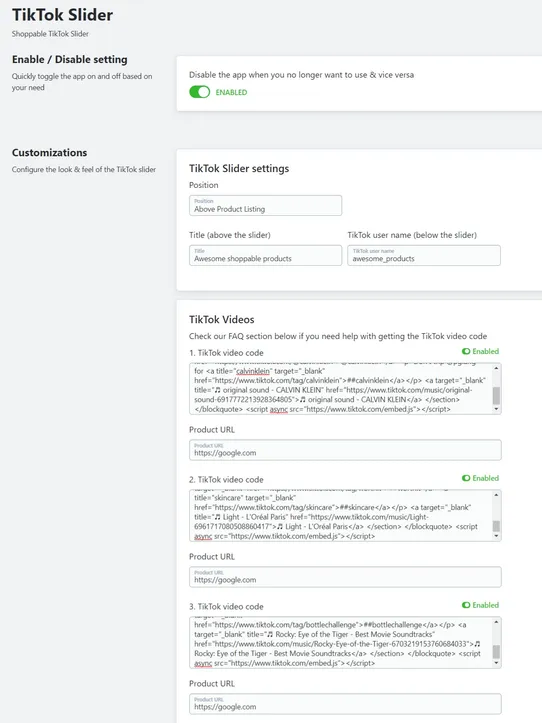Click the Title field 'Awesome shoppable products'
Screen dimensions: 542x723
(265, 255)
